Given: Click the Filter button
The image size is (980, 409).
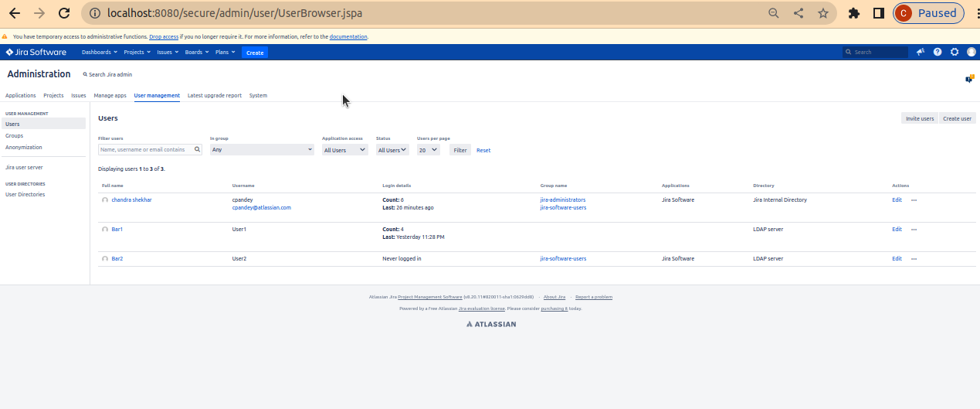Looking at the screenshot, I should click(x=460, y=150).
